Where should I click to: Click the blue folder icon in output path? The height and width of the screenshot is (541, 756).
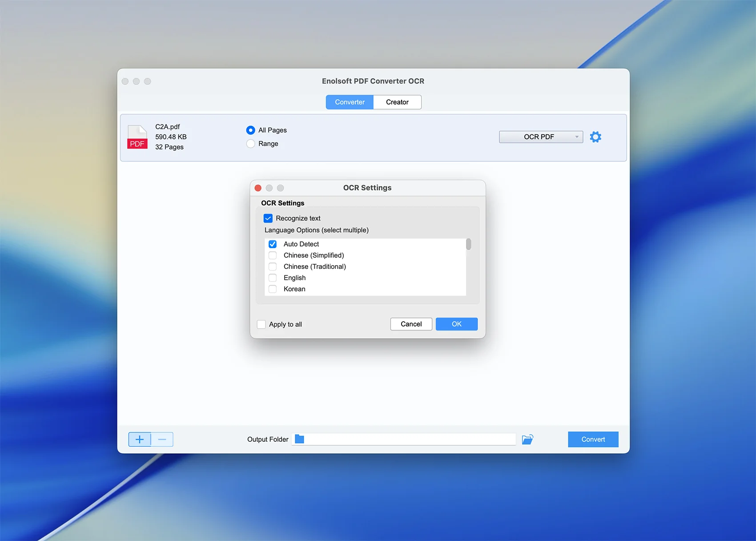pyautogui.click(x=300, y=440)
